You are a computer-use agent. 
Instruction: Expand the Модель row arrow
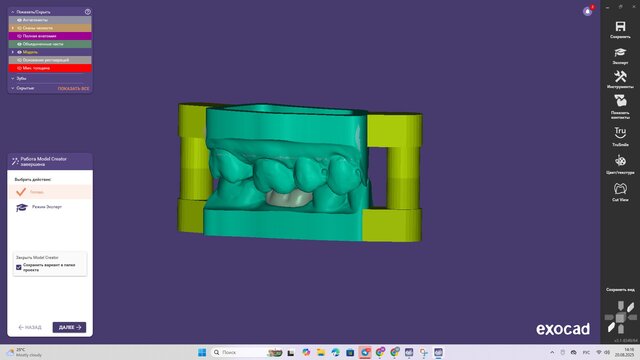click(13, 52)
